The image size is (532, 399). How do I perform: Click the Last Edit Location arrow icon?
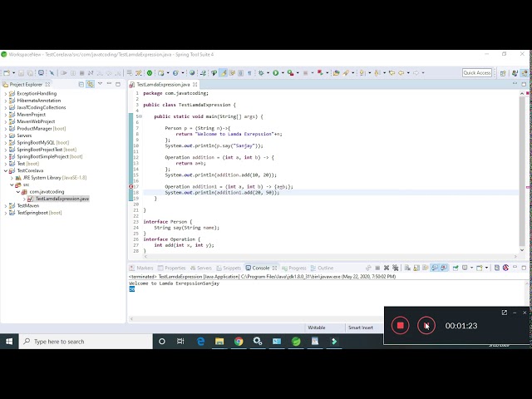point(392,72)
